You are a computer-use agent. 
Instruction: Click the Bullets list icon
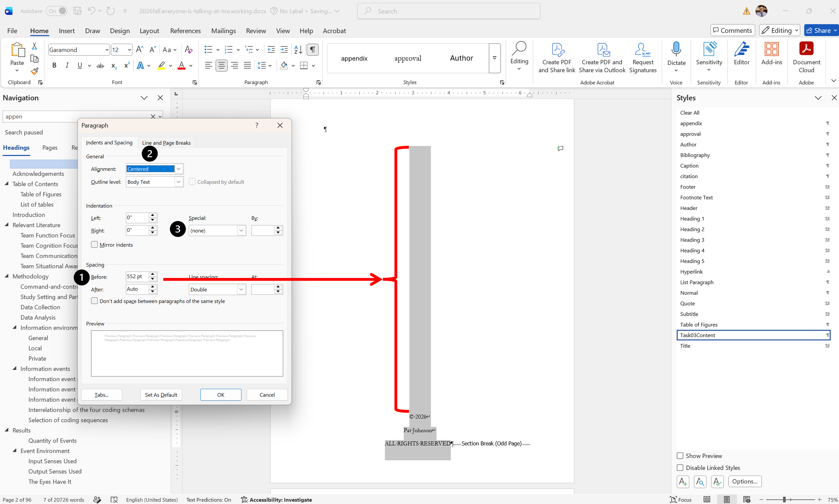coord(208,49)
